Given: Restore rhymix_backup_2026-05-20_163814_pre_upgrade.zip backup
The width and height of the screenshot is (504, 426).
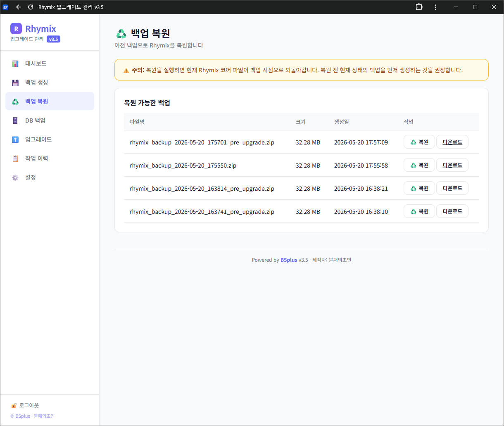Looking at the screenshot, I should [x=419, y=188].
